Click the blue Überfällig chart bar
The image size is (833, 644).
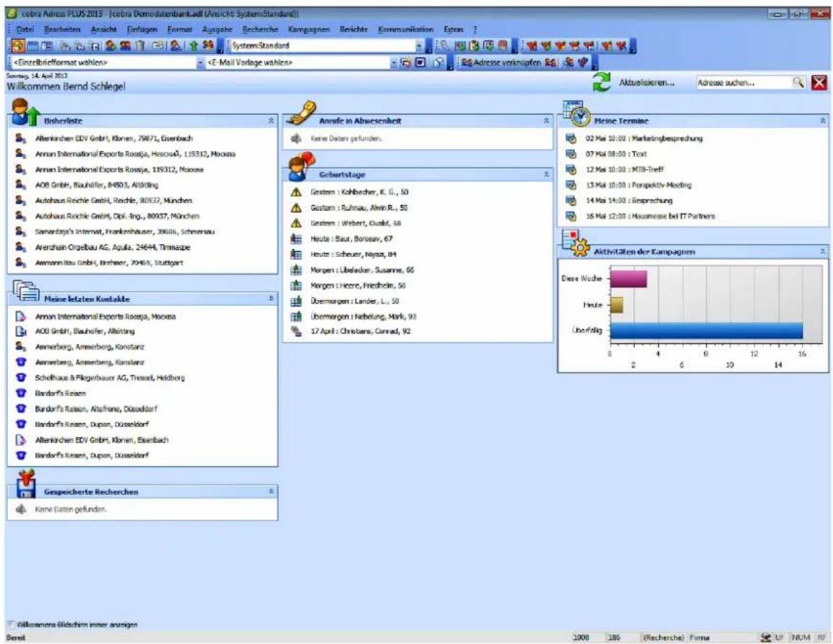(x=706, y=331)
